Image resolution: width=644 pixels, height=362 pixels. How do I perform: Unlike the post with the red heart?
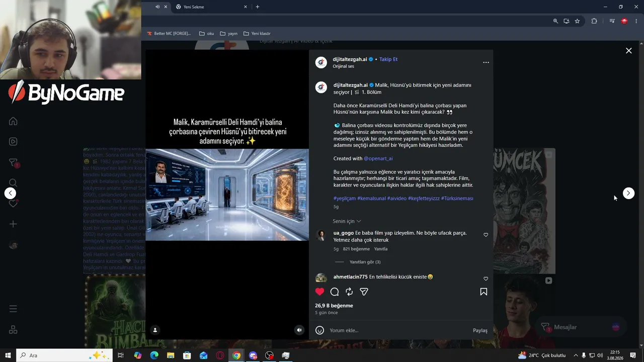click(319, 292)
